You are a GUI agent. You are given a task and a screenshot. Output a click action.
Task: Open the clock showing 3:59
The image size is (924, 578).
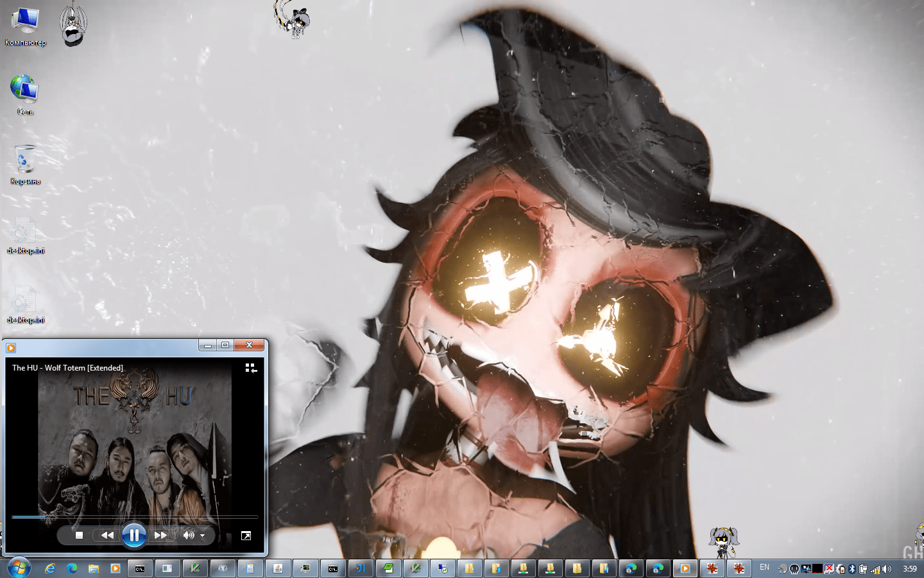[910, 568]
